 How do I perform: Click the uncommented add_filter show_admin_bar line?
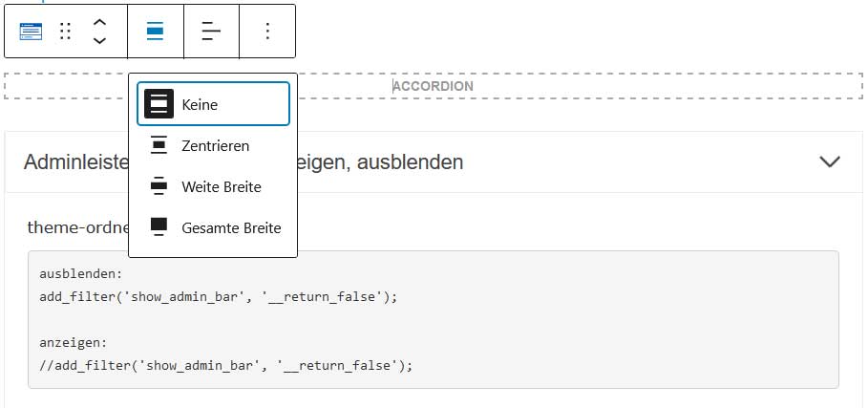pyautogui.click(x=218, y=297)
